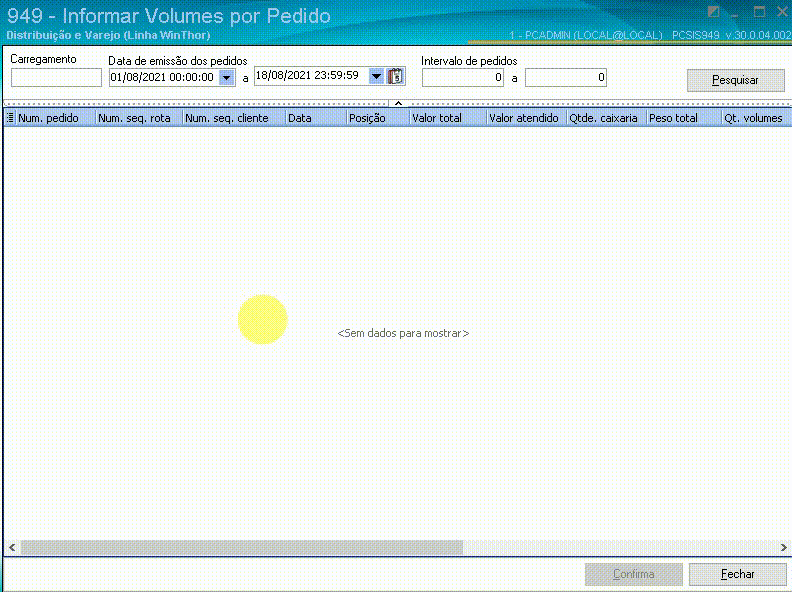Click the start date field 01/08/2021
This screenshot has height=592, width=792.
click(164, 77)
